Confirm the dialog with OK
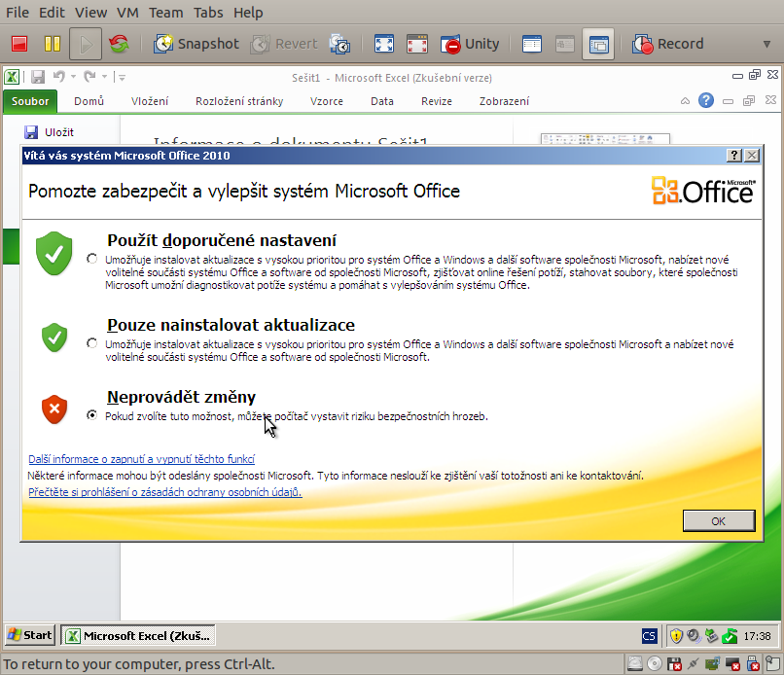 click(719, 521)
